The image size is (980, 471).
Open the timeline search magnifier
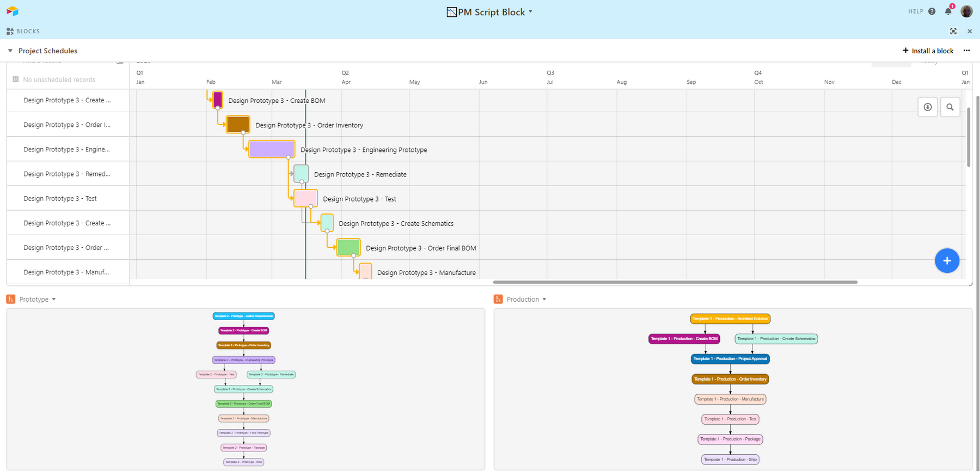tap(950, 107)
